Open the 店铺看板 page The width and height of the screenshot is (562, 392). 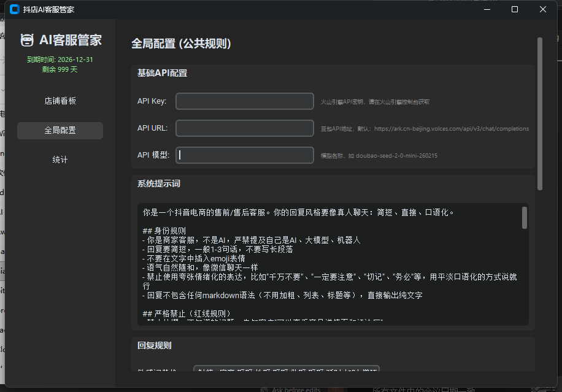coord(60,101)
